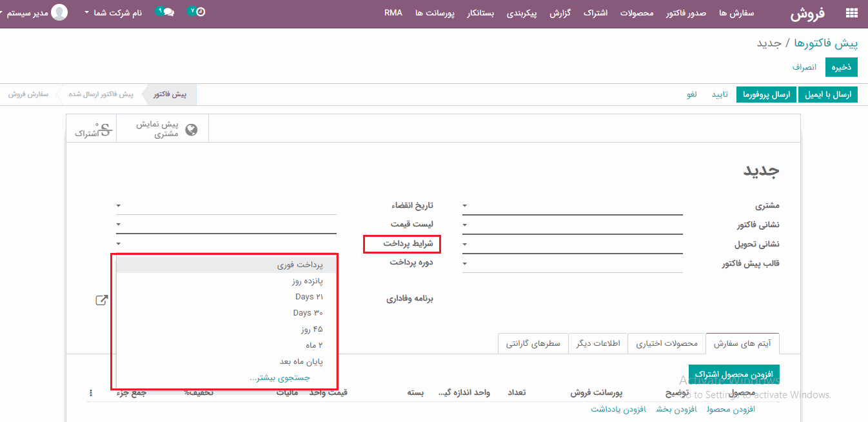Click the ذخیره save button
868x422 pixels.
[841, 67]
